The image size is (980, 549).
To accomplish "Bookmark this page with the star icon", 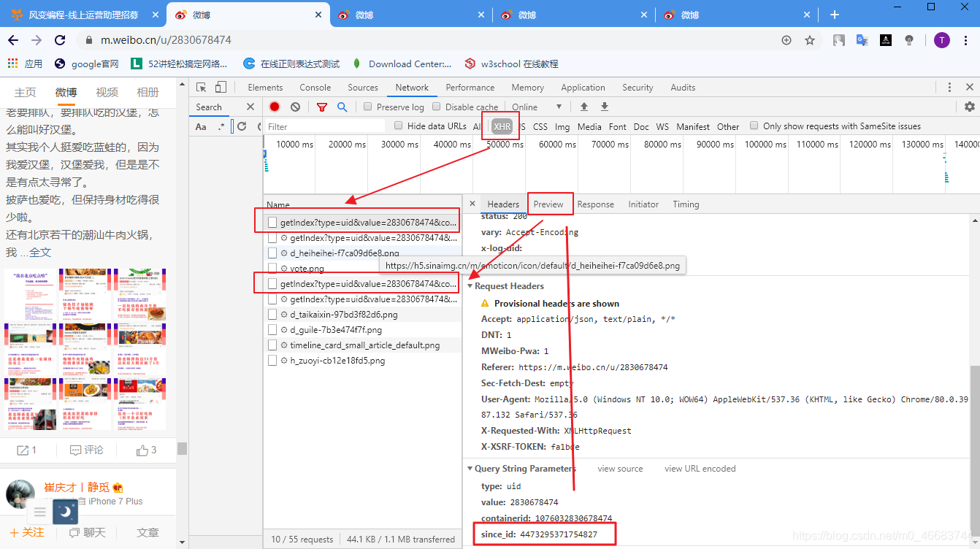I will pyautogui.click(x=809, y=40).
